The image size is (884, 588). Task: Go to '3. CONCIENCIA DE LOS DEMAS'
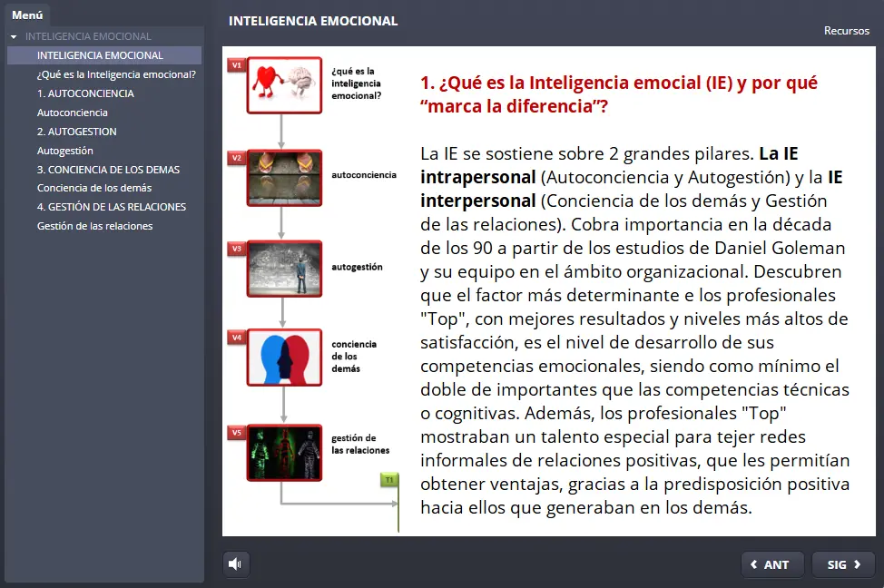(108, 170)
